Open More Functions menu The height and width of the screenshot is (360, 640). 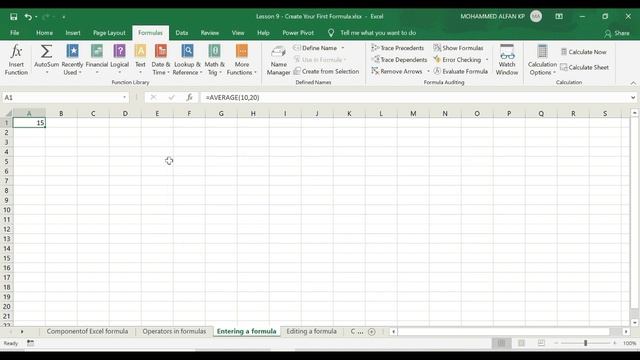(242, 60)
